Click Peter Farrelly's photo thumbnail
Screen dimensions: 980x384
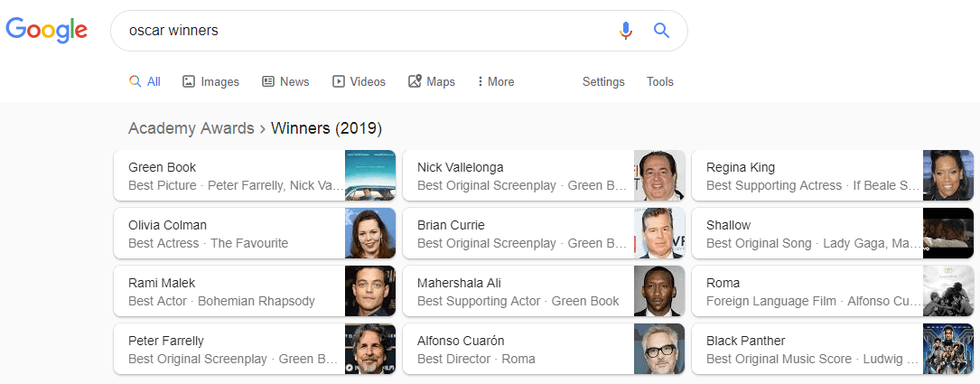point(370,349)
